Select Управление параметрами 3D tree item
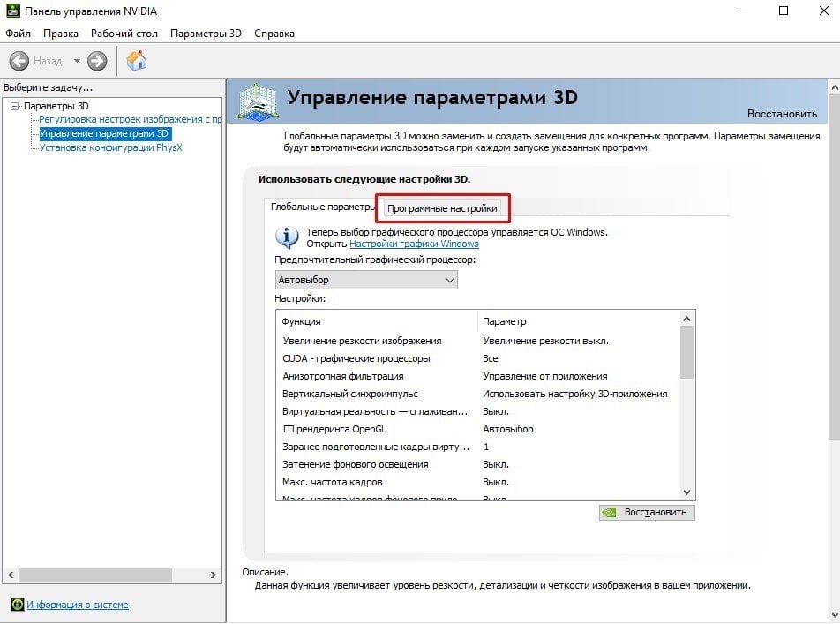Image resolution: width=840 pixels, height=624 pixels. tap(105, 133)
